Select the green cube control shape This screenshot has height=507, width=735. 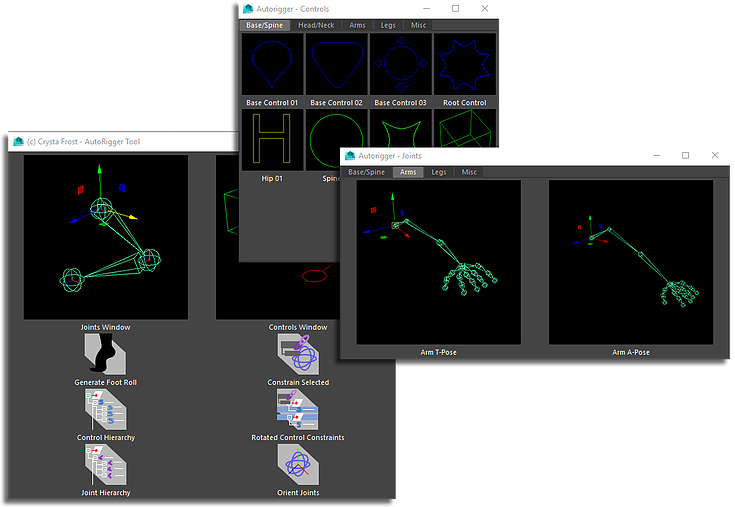[465, 128]
